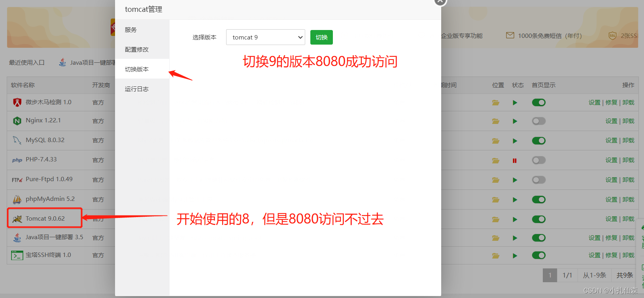Image resolution: width=644 pixels, height=298 pixels.
Task: Select 配置修改 tab in tomcat管理
Action: click(142, 49)
